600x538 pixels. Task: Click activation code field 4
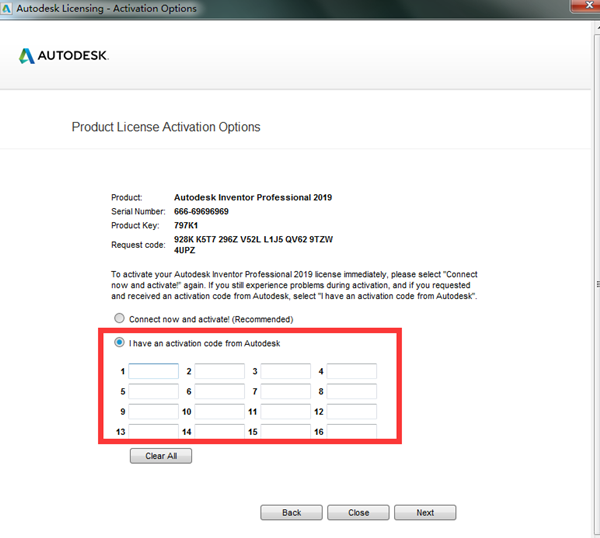pyautogui.click(x=352, y=371)
